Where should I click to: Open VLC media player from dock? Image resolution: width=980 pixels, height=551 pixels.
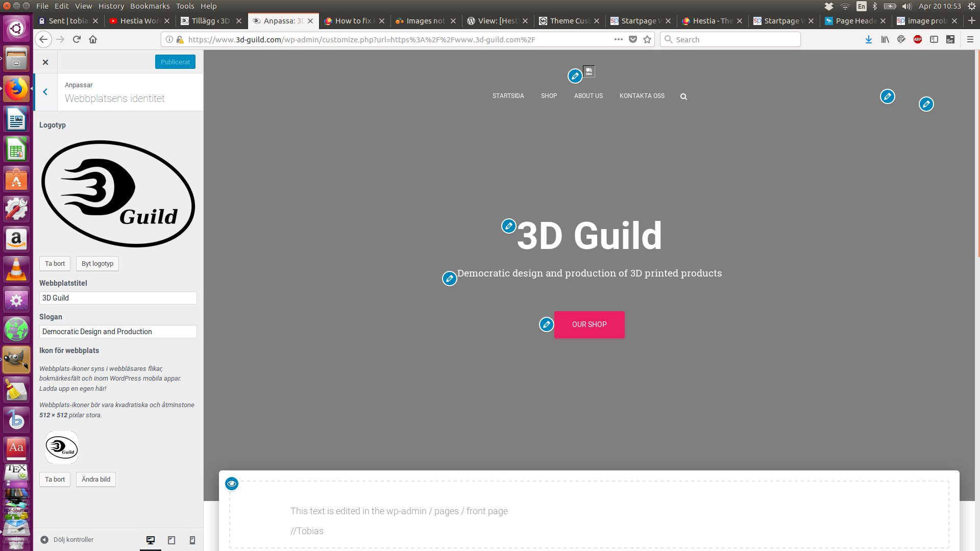16,269
